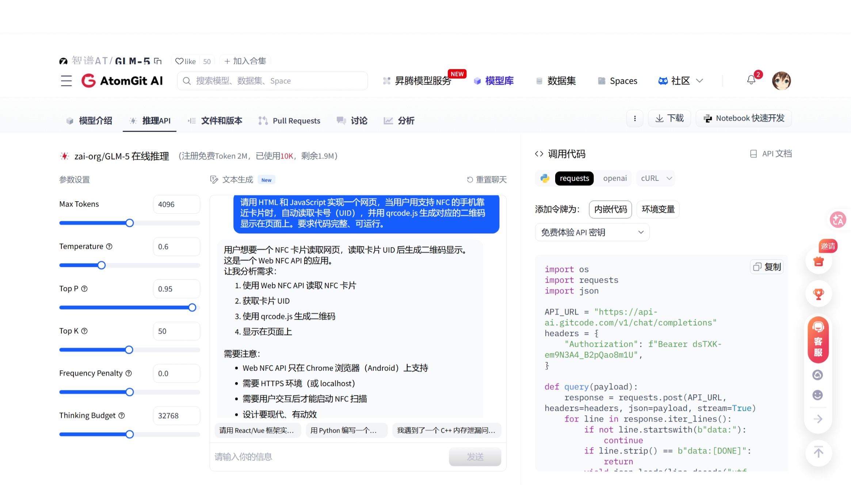This screenshot has width=851, height=504.
Task: Open the user avatar menu
Action: [x=781, y=81]
